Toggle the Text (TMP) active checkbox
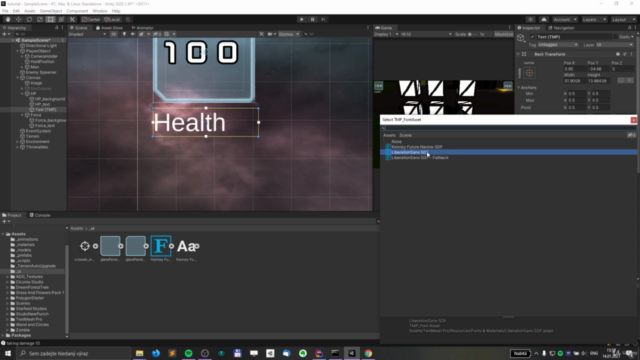The height and width of the screenshot is (360, 640). click(x=532, y=37)
